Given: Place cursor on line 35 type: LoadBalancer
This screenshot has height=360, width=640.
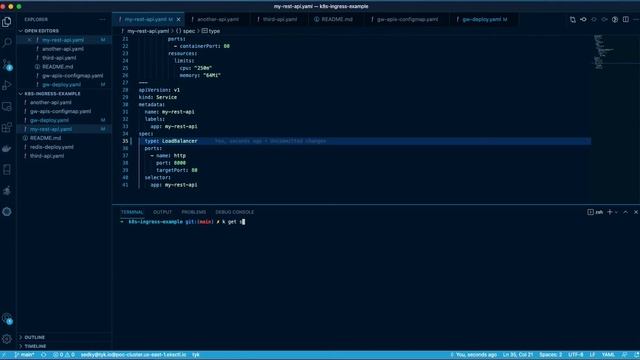Looking at the screenshot, I should 171,141.
